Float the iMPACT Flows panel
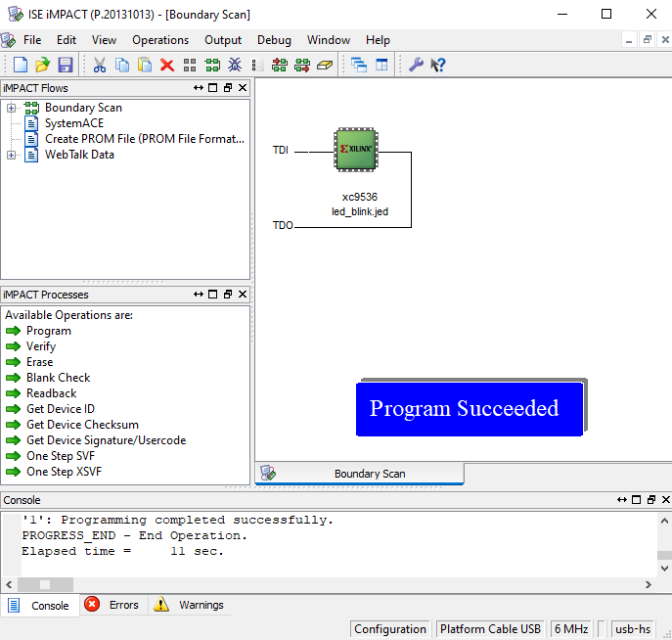The width and height of the screenshot is (672, 640). [228, 88]
